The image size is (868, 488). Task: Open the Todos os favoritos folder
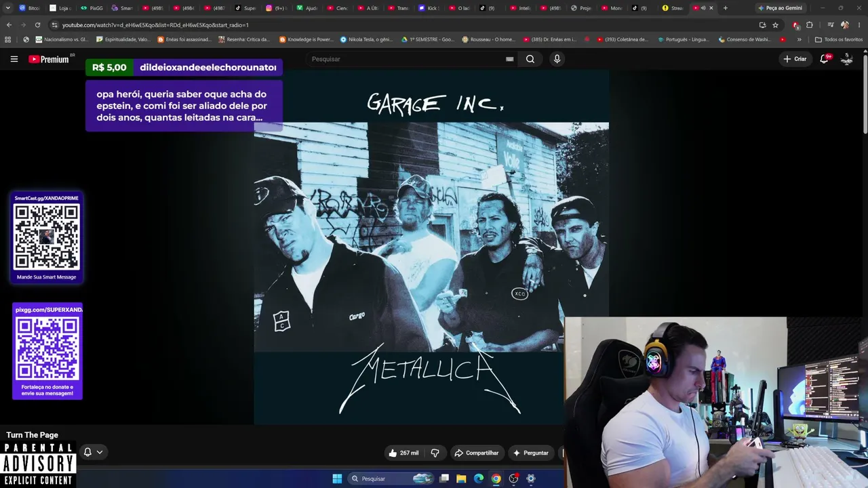839,39
